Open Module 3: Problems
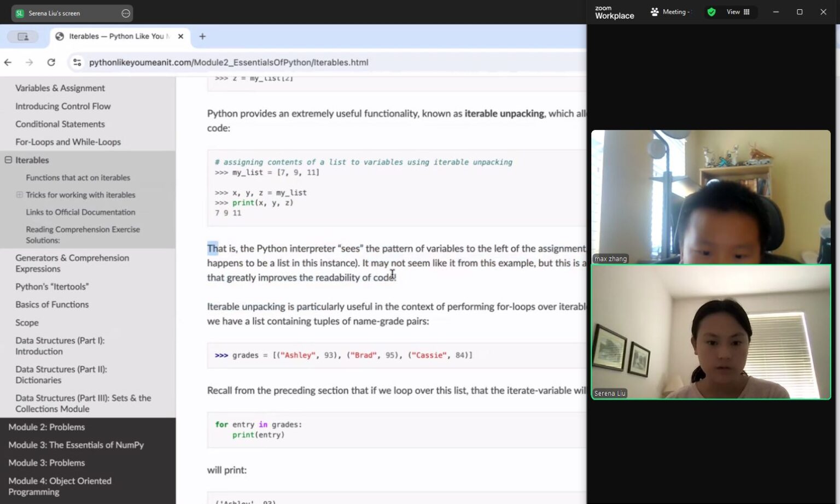The width and height of the screenshot is (840, 504). (46, 463)
